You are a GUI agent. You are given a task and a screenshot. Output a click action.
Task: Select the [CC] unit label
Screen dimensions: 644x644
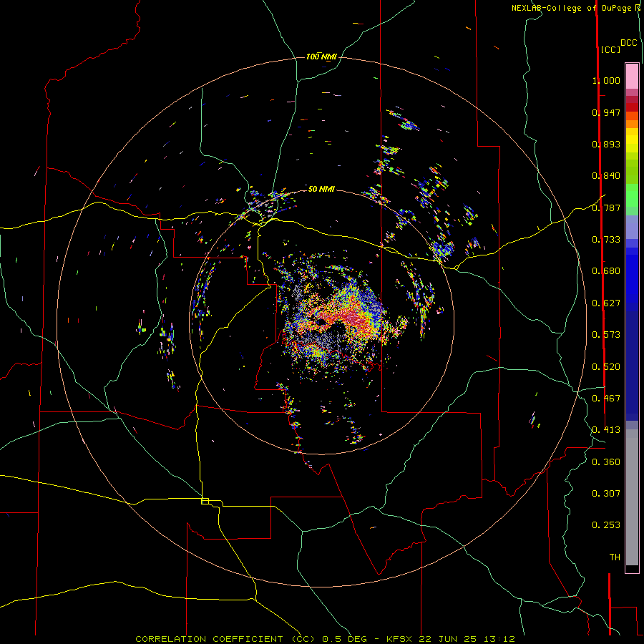(x=610, y=49)
